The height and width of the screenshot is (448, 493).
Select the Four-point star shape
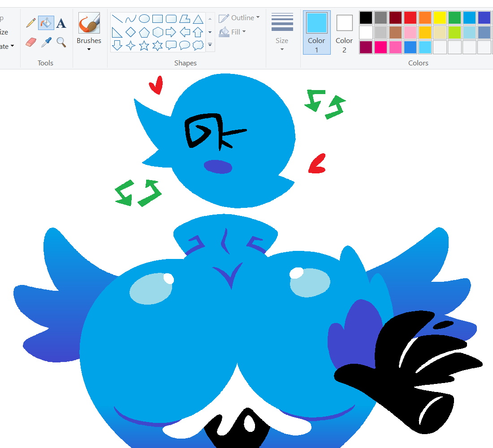tap(131, 46)
